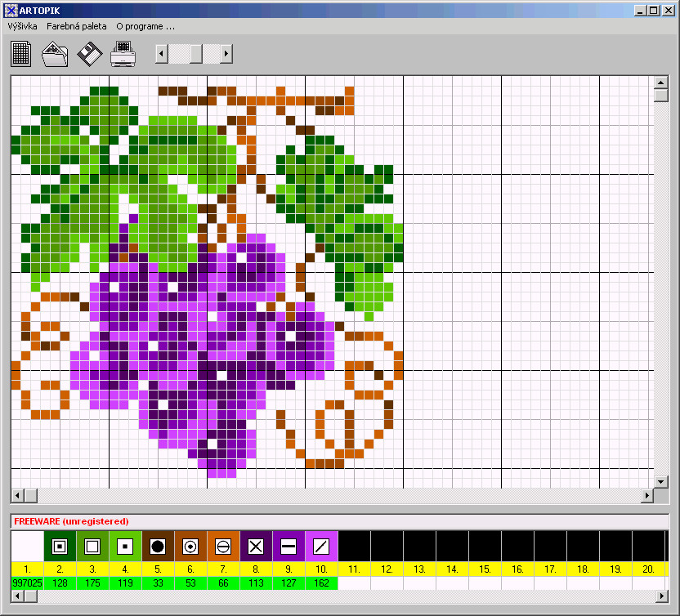Click the ARTOPIK title bar app icon
Viewport: 680px width, 616px height.
[11, 11]
